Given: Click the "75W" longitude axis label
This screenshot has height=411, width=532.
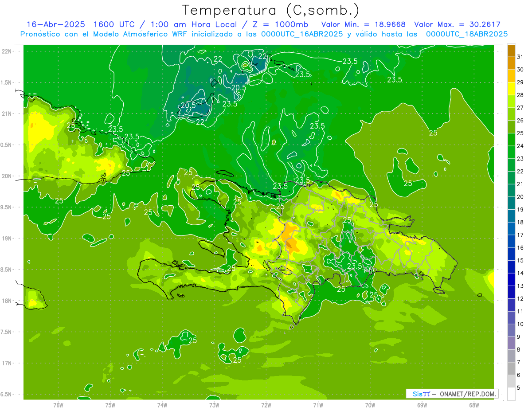Looking at the screenshot, I should [x=110, y=405].
